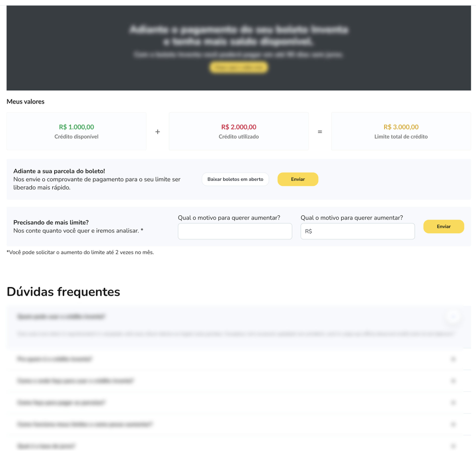Click the title text of the second FAQ question
The image size is (476, 456).
point(55,359)
